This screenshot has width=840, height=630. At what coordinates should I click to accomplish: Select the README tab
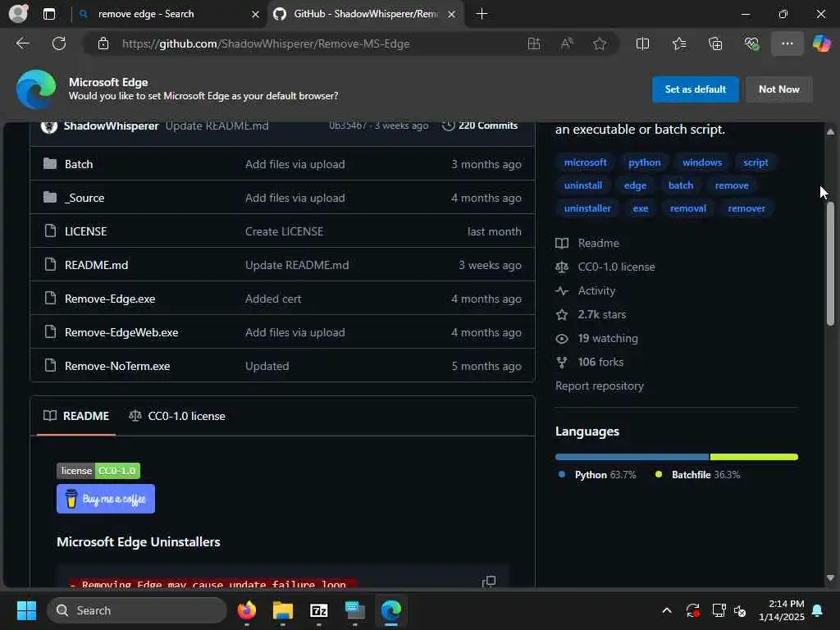coord(76,416)
